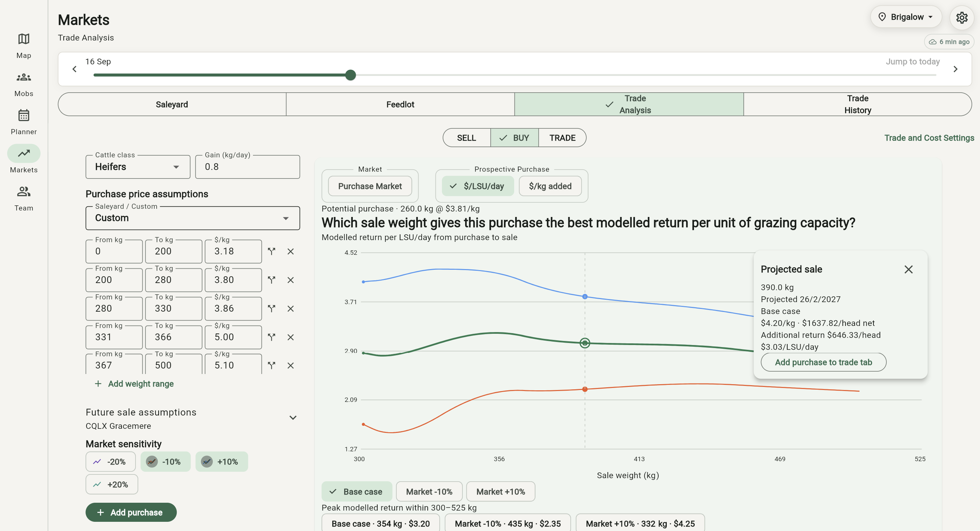
Task: Click the Add purchase button
Action: pyautogui.click(x=131, y=512)
